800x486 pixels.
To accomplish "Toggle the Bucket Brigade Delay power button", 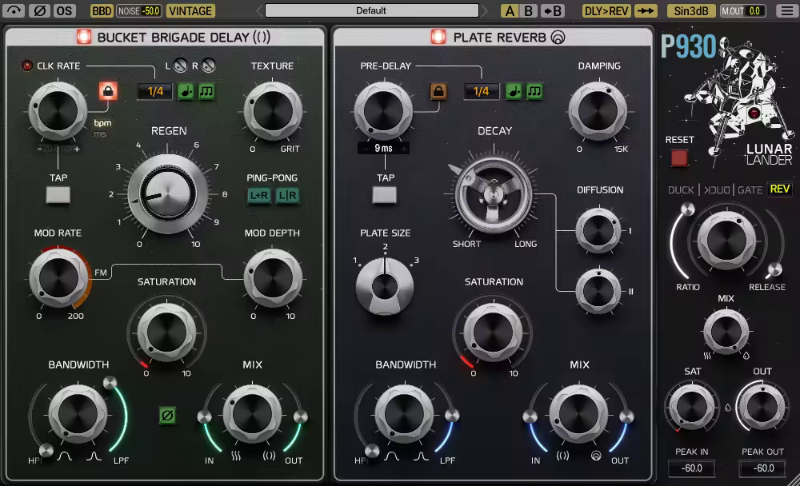I will (84, 37).
